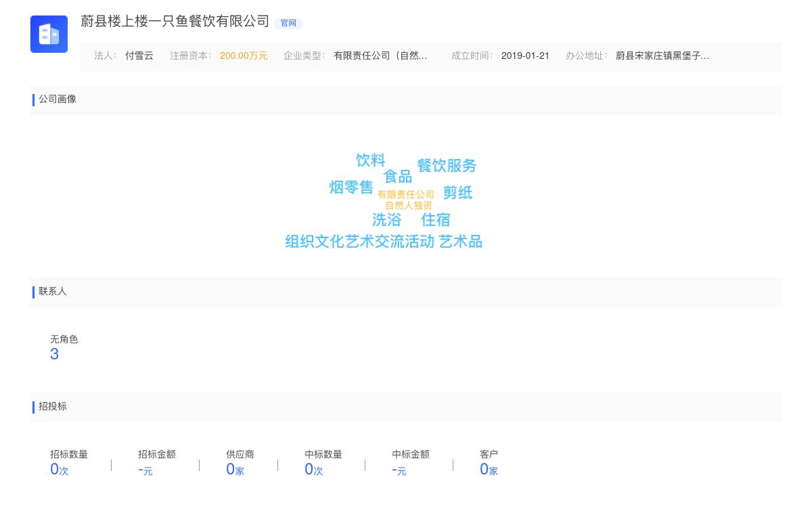Click legal representative 付雪云
Screen dimensions: 812x509
click(x=139, y=56)
